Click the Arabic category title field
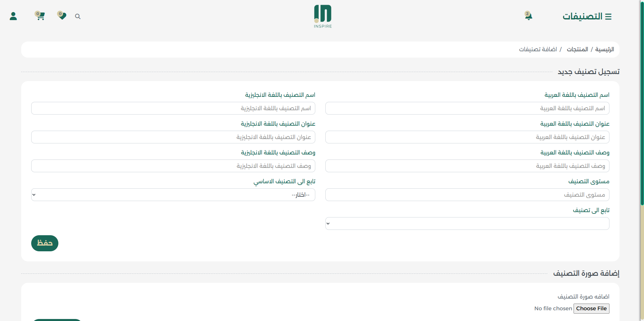Viewport: 644px width, 321px height. (x=467, y=137)
